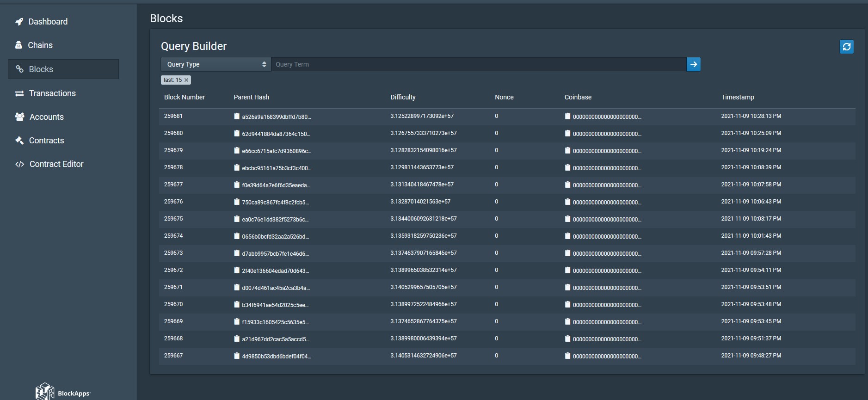Click the Parent Hash column header
The width and height of the screenshot is (868, 400).
252,97
